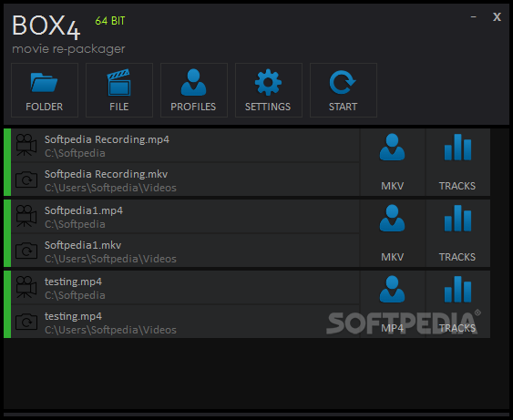The height and width of the screenshot is (420, 513).
Task: Select the Softpedia1.mkv output name
Action: pos(83,245)
